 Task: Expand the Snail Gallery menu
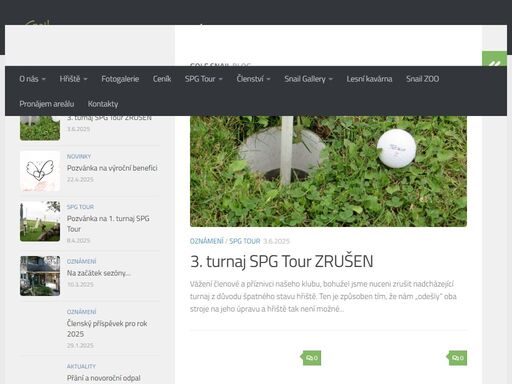[x=308, y=79]
